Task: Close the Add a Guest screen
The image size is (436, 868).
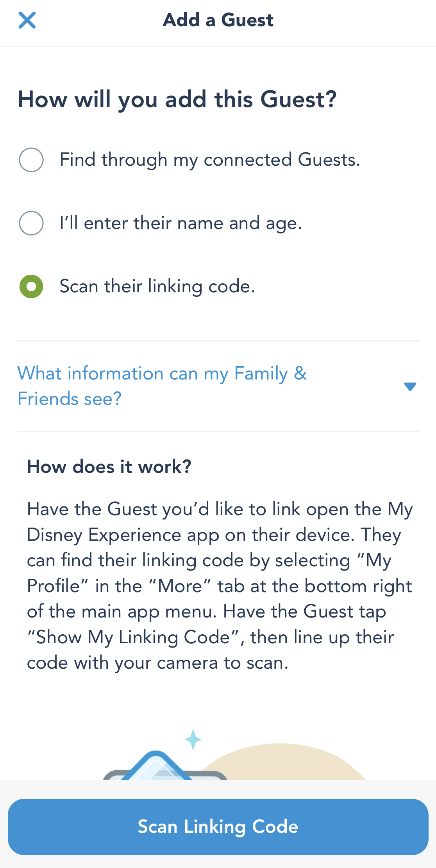Action: click(x=27, y=20)
